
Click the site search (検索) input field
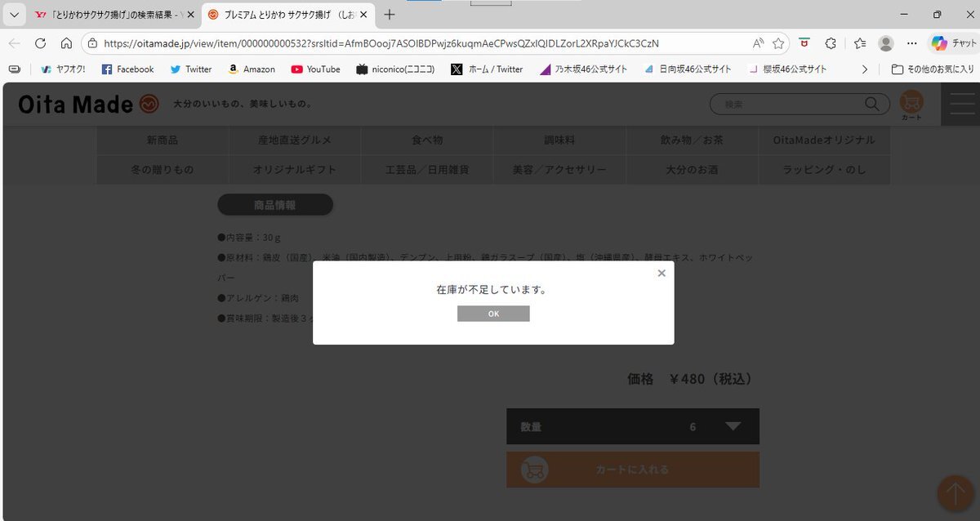point(791,105)
